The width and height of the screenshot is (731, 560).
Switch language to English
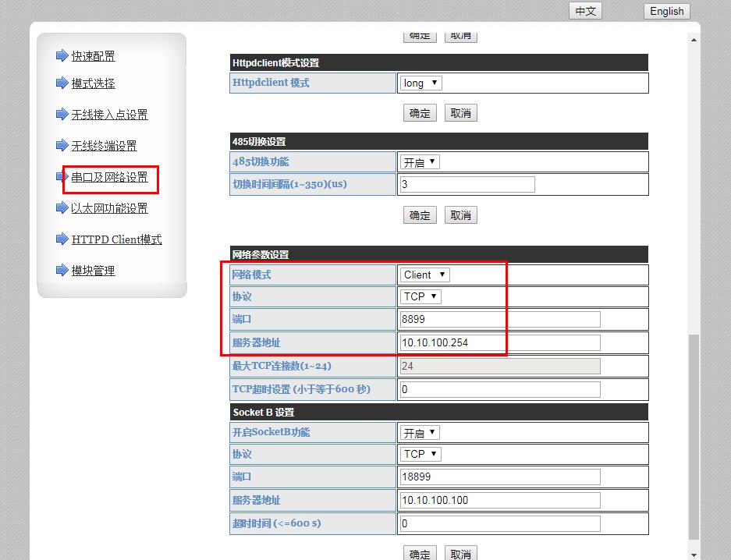[x=666, y=11]
